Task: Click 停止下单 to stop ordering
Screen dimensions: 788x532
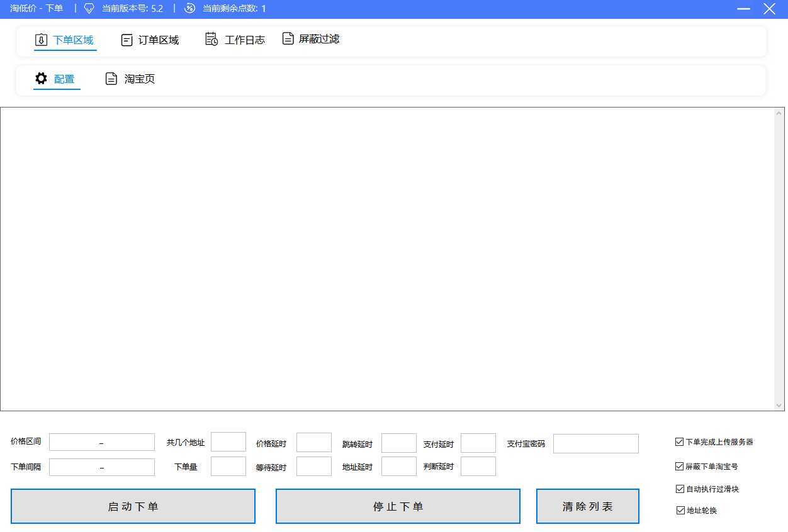Action: point(398,506)
